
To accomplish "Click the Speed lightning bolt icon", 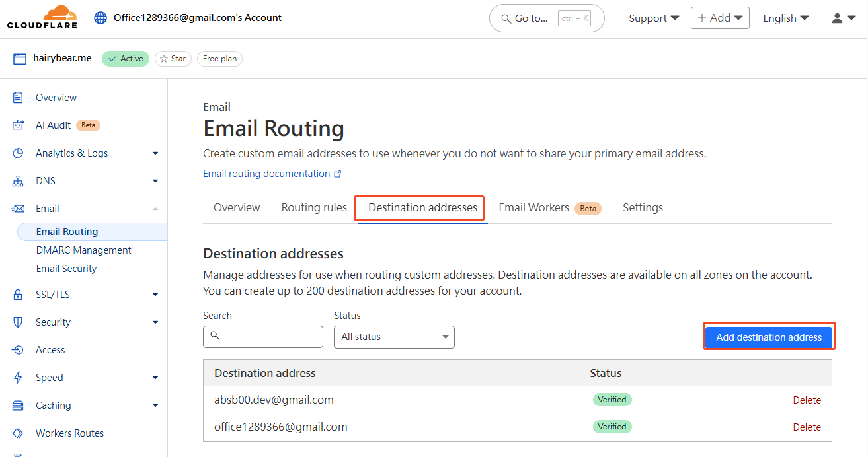I will 19,378.
